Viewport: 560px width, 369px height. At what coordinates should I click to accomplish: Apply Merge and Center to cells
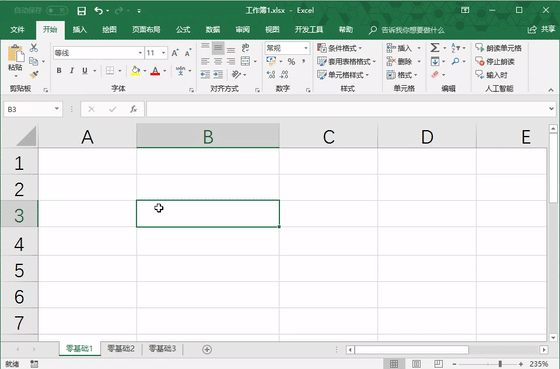[x=245, y=61]
